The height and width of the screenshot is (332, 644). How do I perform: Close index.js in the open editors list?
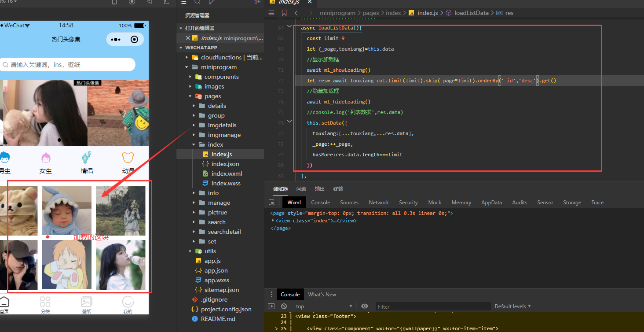(x=188, y=38)
